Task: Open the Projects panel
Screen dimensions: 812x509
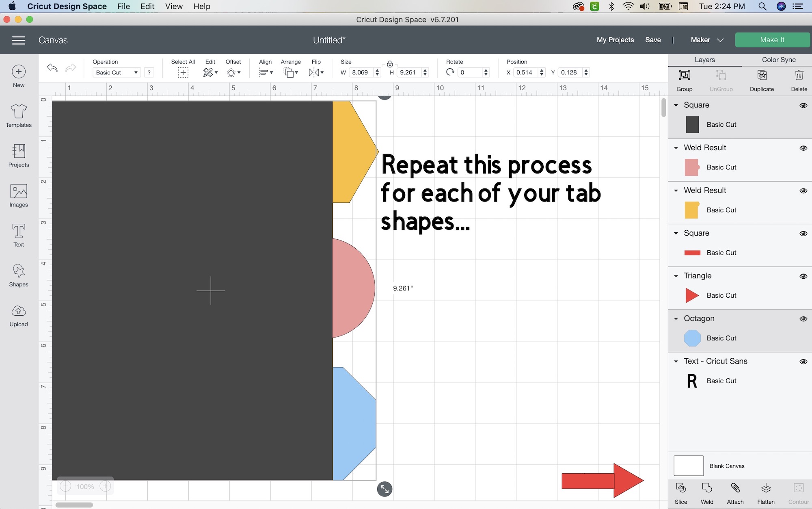Action: coord(19,156)
